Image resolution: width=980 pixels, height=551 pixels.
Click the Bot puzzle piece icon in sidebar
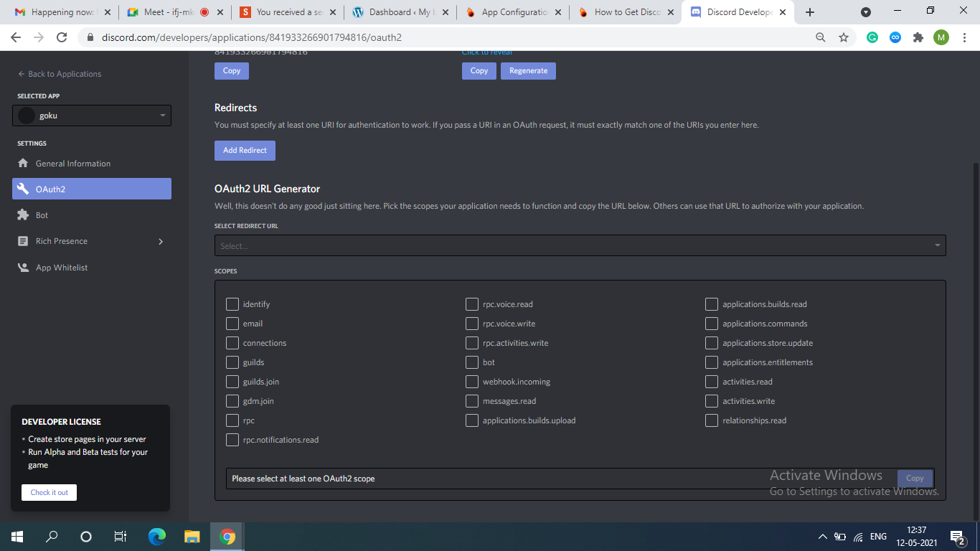[23, 215]
